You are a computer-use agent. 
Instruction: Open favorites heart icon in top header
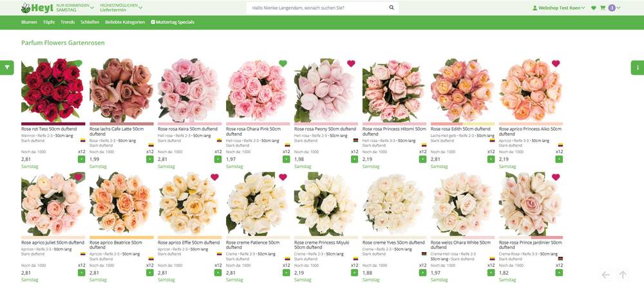pyautogui.click(x=593, y=8)
